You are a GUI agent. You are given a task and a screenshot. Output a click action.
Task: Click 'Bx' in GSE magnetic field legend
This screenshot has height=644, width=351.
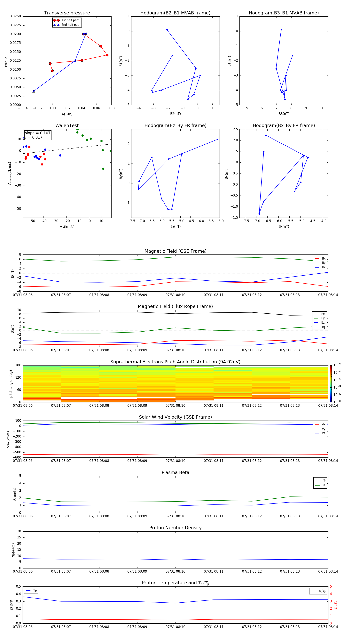coord(320,259)
